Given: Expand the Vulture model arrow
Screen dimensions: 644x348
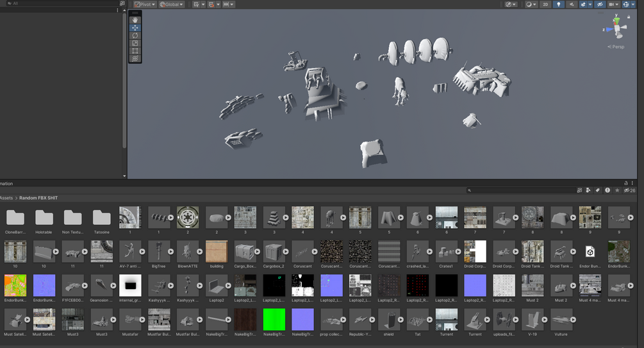Looking at the screenshot, I should 574,320.
